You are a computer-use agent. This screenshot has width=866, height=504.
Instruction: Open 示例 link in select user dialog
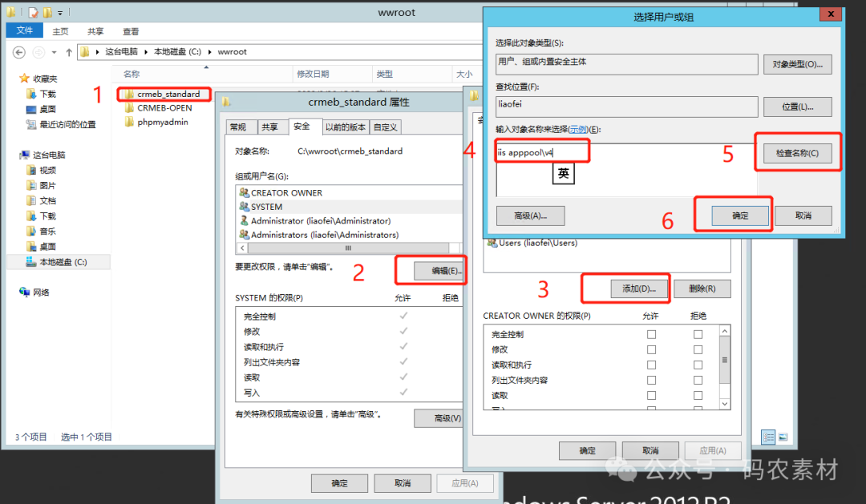(578, 129)
